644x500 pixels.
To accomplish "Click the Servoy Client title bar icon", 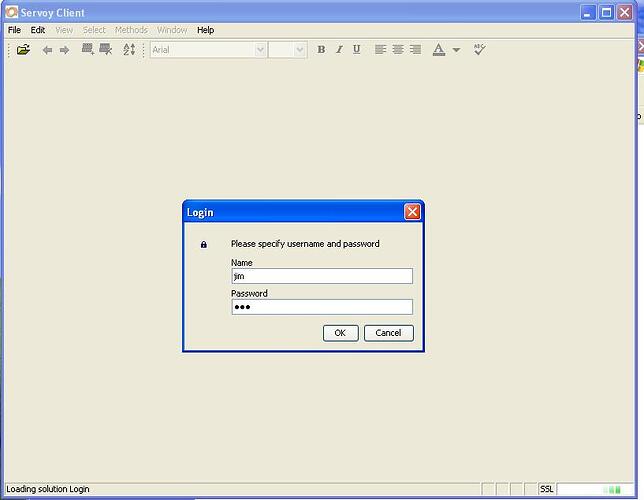I will [x=12, y=12].
